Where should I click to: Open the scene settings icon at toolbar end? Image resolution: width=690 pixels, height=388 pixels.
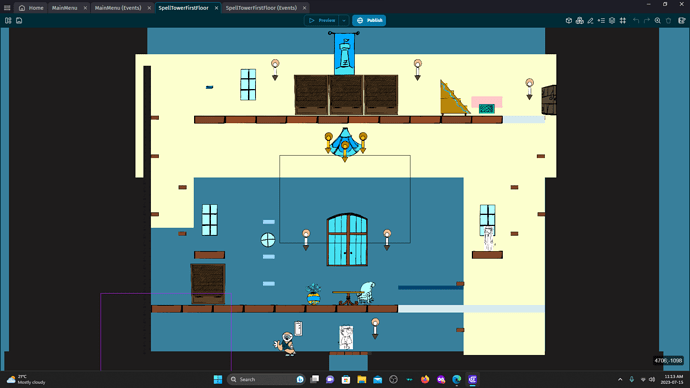682,20
